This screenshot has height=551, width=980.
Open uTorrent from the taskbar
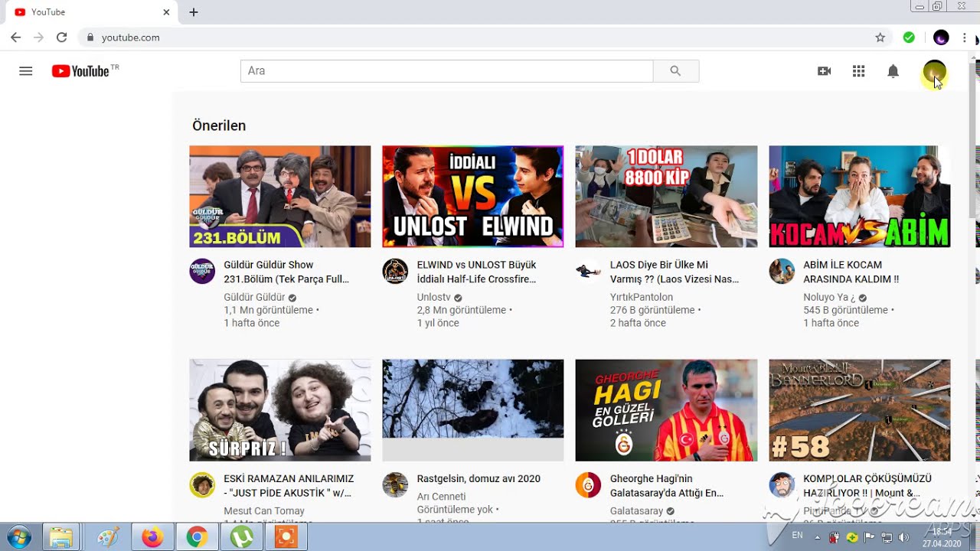pos(241,537)
